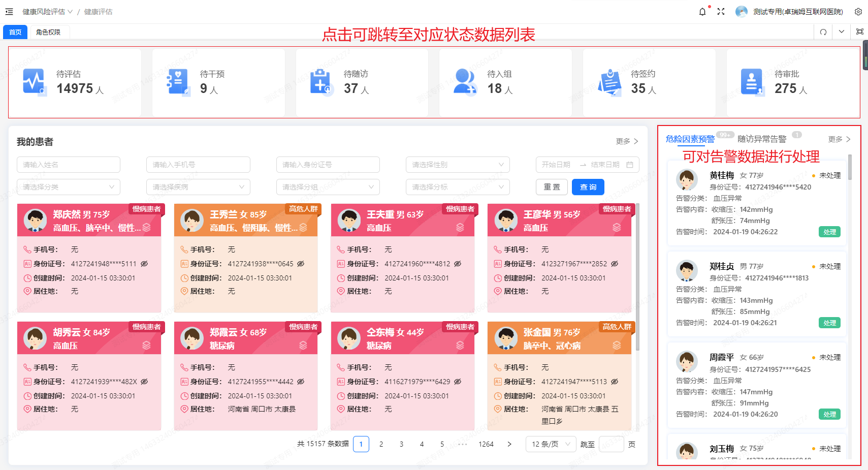The image size is (868, 470).
Task: Open the 请选择分标 dropdown
Action: [458, 187]
